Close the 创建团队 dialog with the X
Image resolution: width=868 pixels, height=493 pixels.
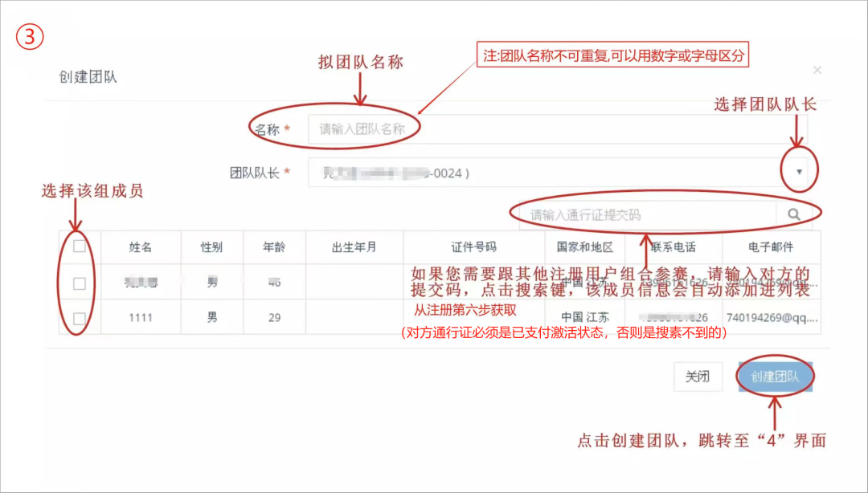[817, 71]
